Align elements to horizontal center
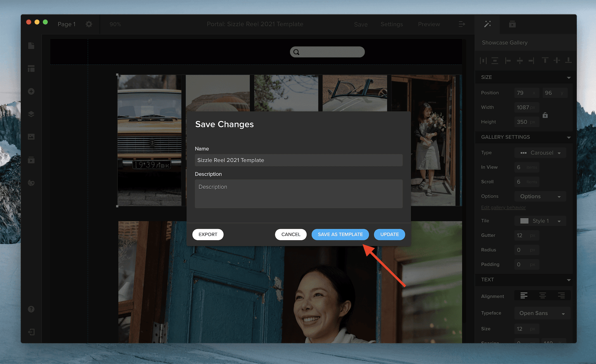The image size is (596, 364). coord(520,60)
